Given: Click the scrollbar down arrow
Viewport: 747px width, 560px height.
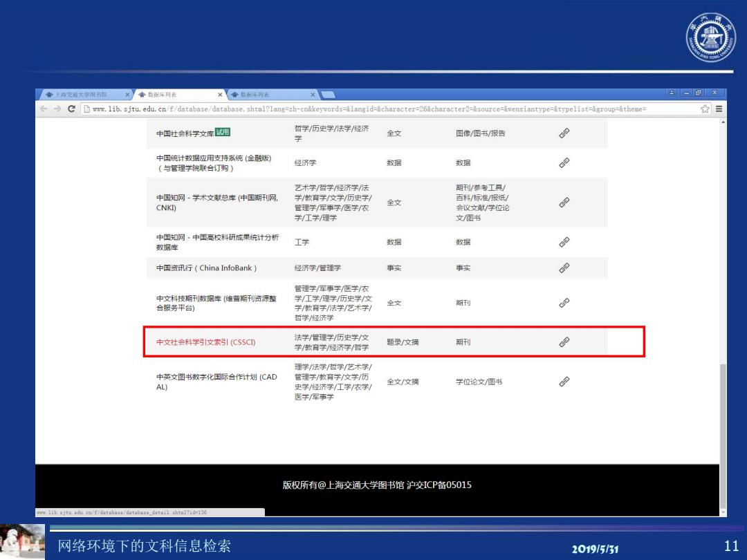Looking at the screenshot, I should pos(723,513).
